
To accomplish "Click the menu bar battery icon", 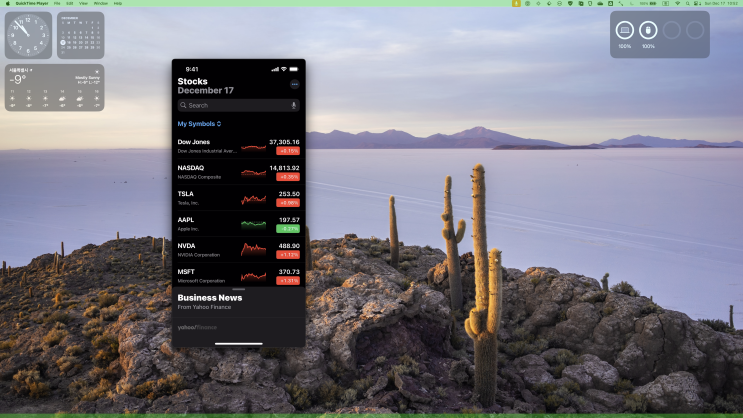I will tap(652, 3).
